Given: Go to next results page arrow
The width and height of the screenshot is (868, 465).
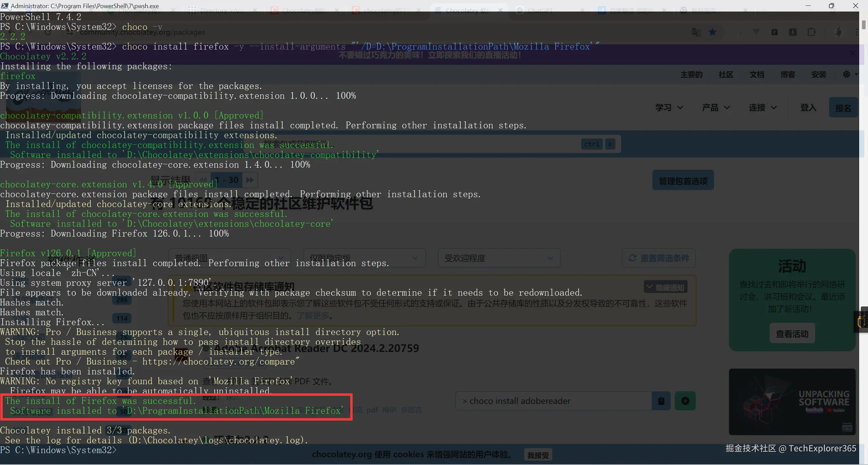Looking at the screenshot, I should (250, 180).
